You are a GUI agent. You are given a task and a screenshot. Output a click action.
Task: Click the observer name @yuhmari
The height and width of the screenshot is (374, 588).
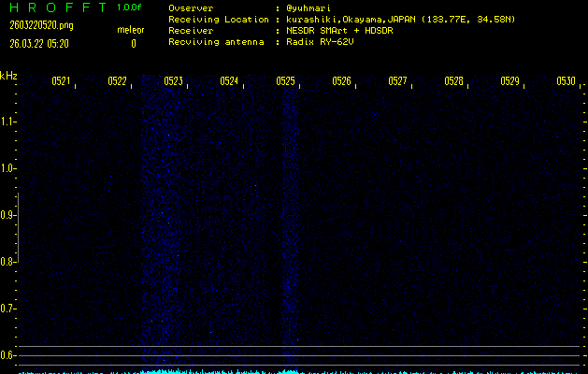308,7
